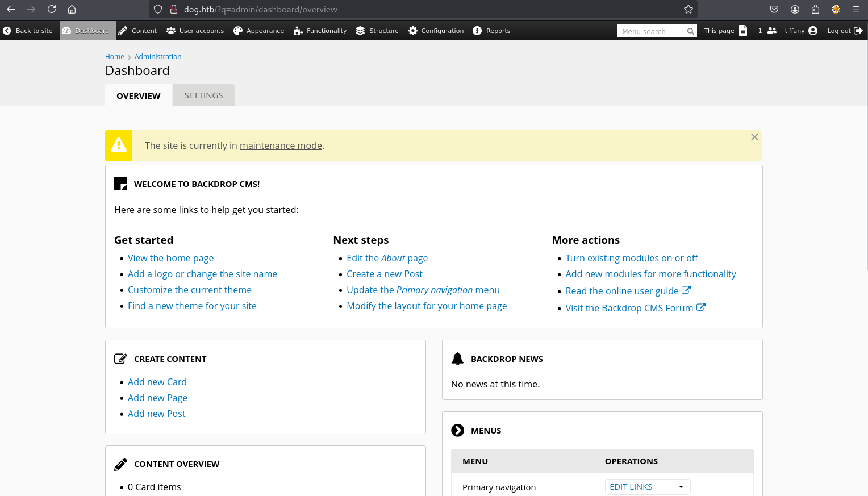The image size is (868, 496).
Task: Open the tiffany user account link
Action: [801, 31]
